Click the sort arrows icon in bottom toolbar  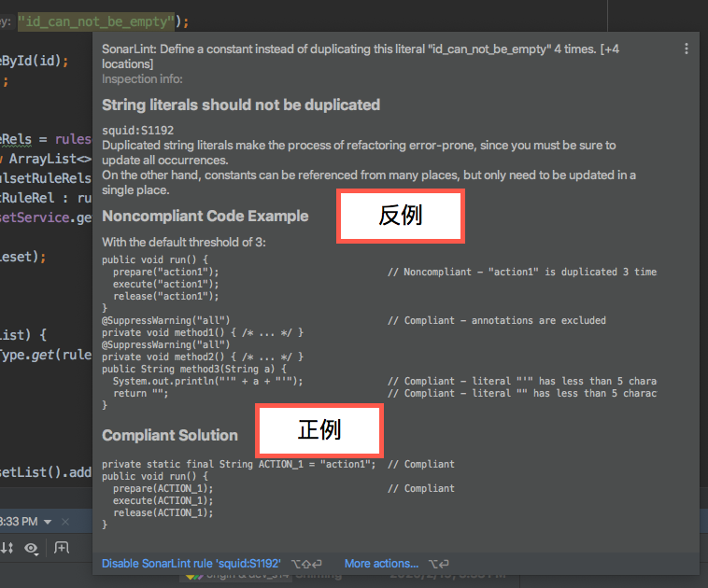7,548
